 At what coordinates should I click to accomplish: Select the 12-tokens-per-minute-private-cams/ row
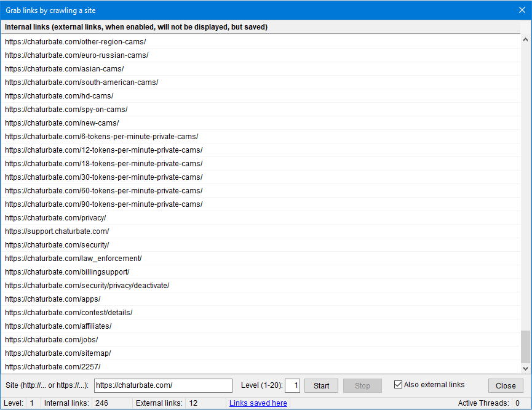click(261, 150)
